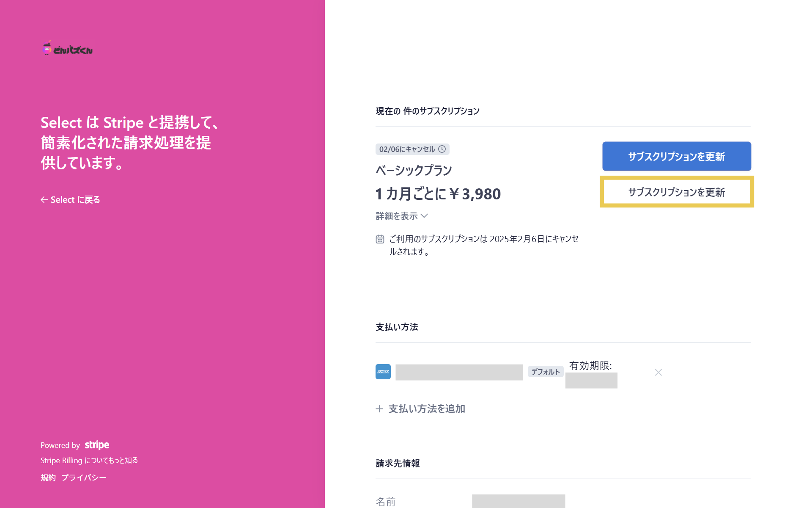This screenshot has width=812, height=508.
Task: Open プライバシー privacy link
Action: pyautogui.click(x=84, y=478)
